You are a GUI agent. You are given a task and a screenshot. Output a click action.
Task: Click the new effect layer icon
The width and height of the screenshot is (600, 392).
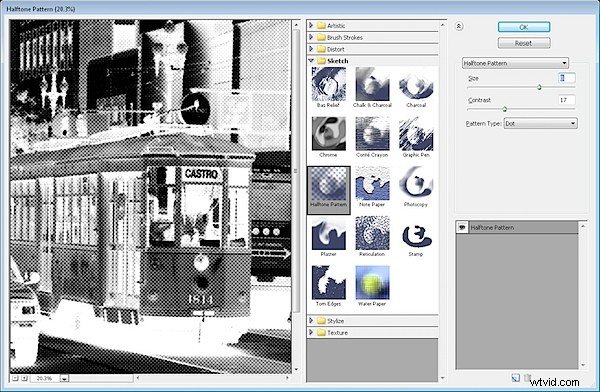pos(515,378)
